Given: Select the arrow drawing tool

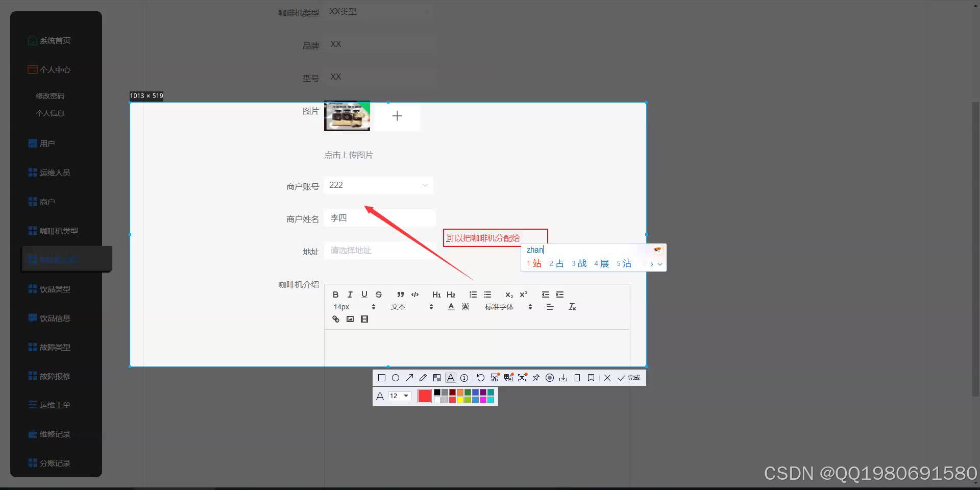Looking at the screenshot, I should [x=409, y=377].
